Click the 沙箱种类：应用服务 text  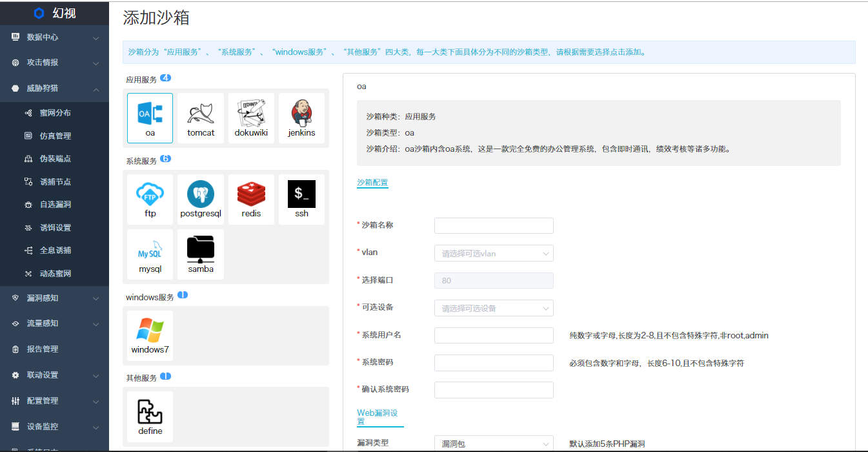click(x=401, y=117)
